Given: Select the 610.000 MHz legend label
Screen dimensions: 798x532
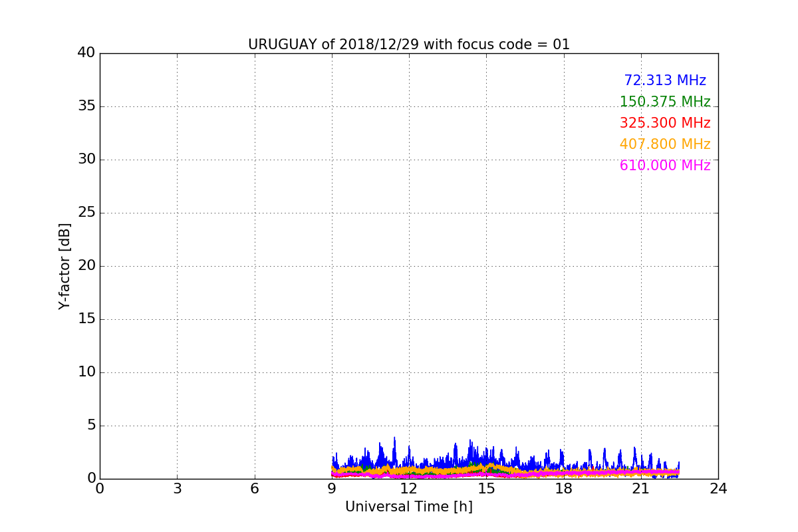Looking at the screenshot, I should 665,166.
